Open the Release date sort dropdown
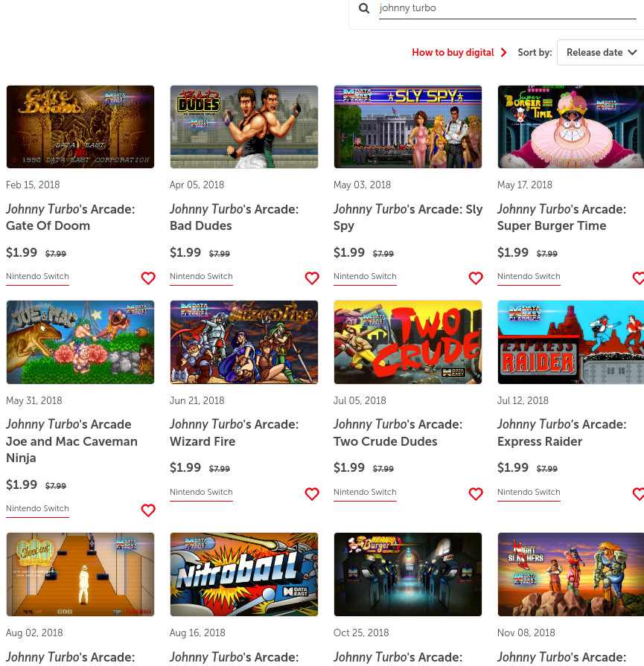The height and width of the screenshot is (666, 644). pos(601,52)
